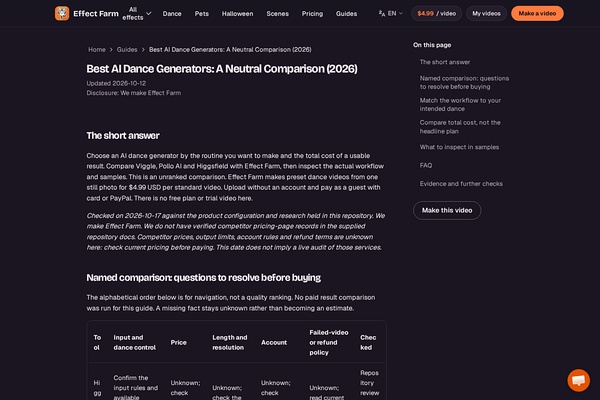
Task: Open My videos
Action: pyautogui.click(x=486, y=13)
